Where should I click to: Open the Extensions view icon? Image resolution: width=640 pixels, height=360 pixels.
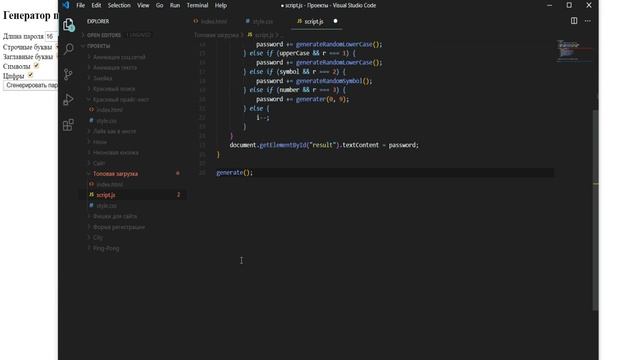69,125
